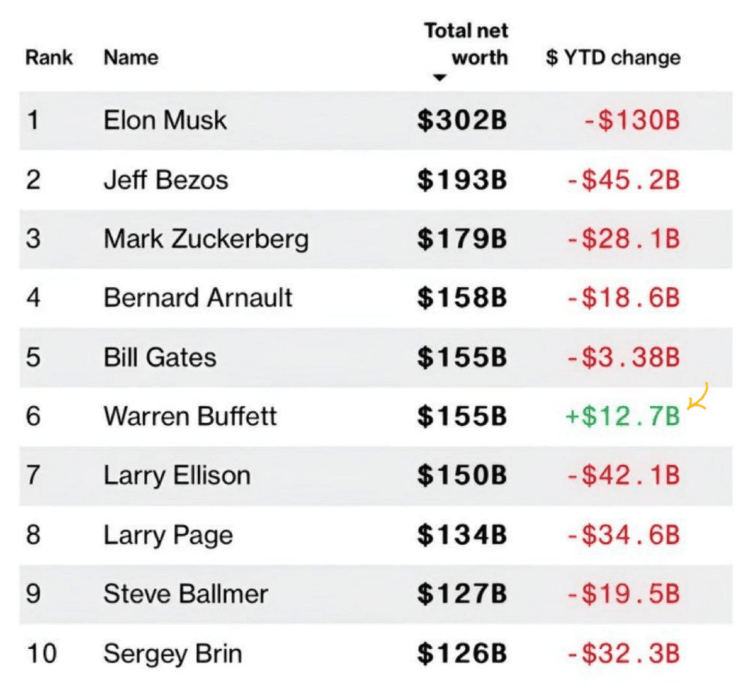Open Elon Musk's name link
740x700 pixels.
165,121
